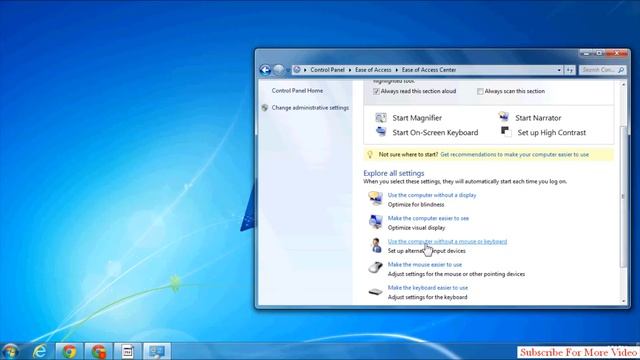Image resolution: width=640 pixels, height=360 pixels.
Task: Select Ease of Access in breadcrumb
Action: point(373,70)
